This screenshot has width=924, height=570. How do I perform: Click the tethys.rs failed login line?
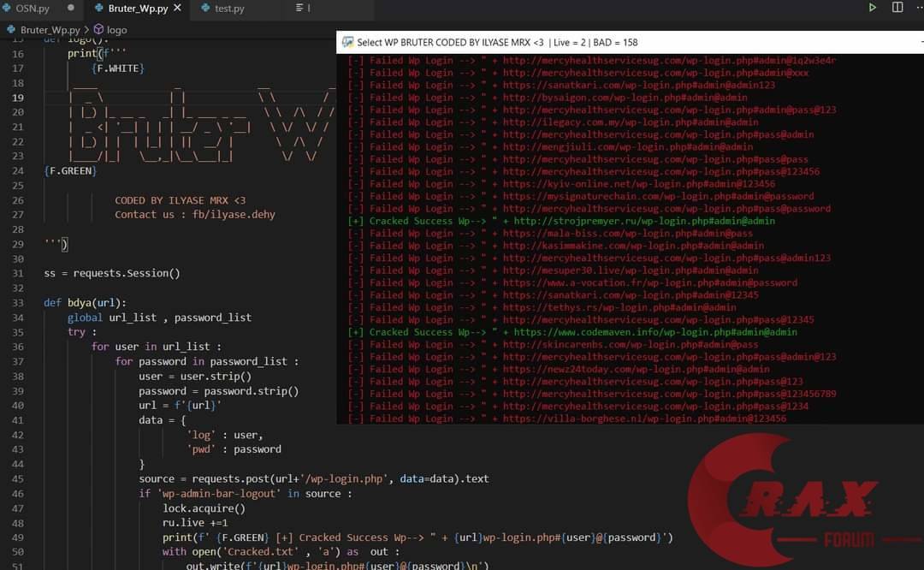point(542,308)
